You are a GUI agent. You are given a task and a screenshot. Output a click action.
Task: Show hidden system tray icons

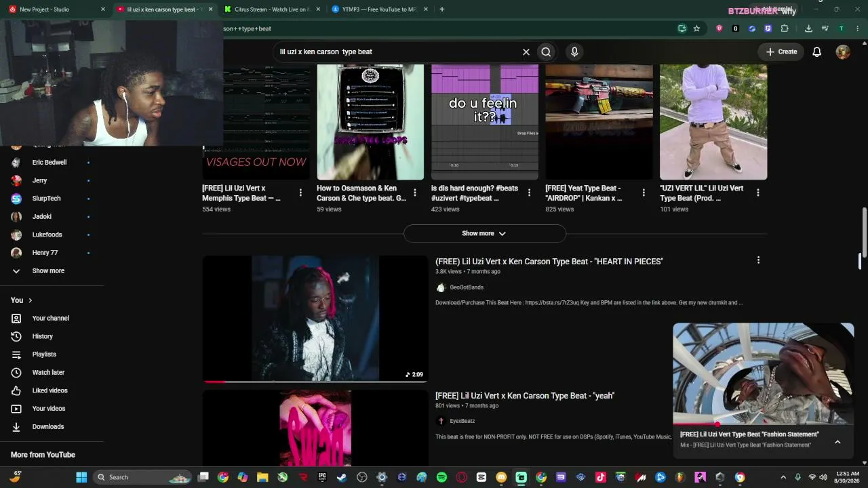[783, 477]
